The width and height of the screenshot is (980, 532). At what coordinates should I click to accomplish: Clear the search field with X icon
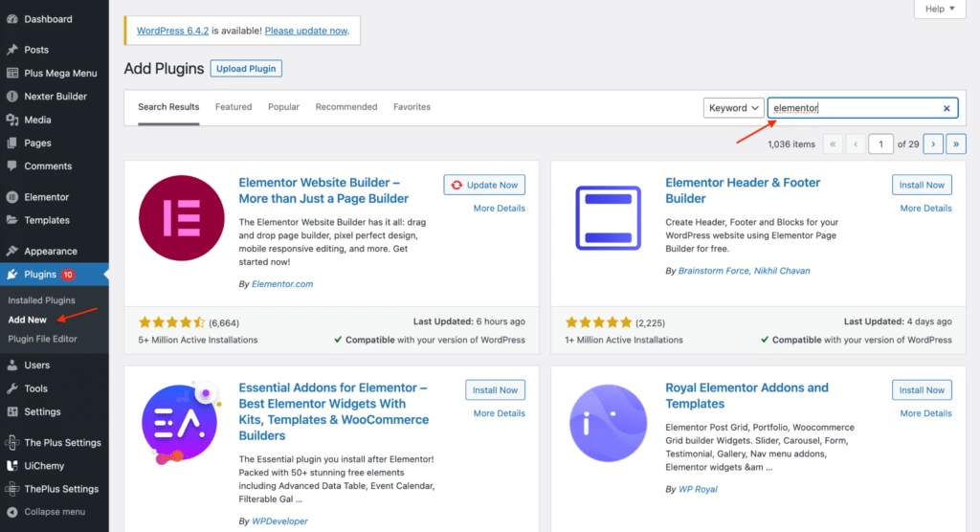coord(947,108)
